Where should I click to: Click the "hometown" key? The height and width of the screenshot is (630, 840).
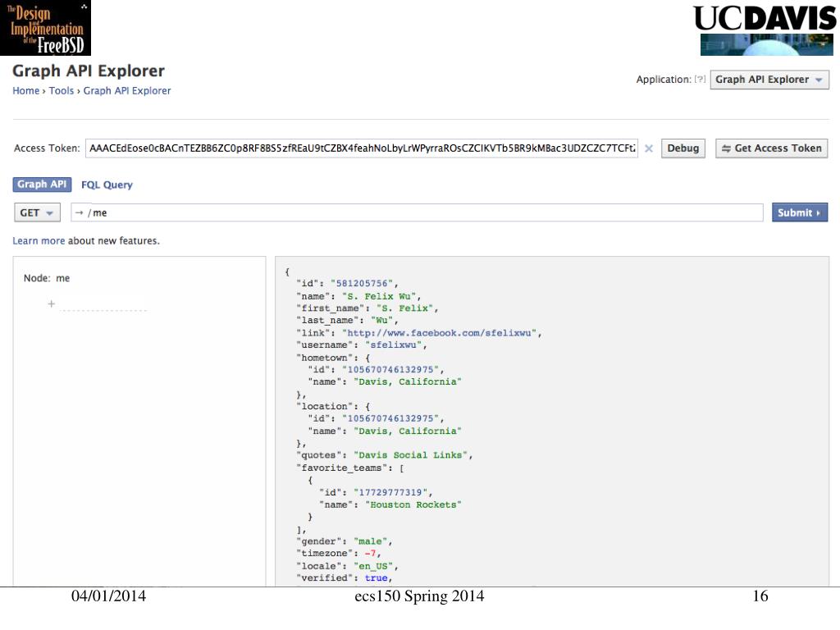click(325, 358)
